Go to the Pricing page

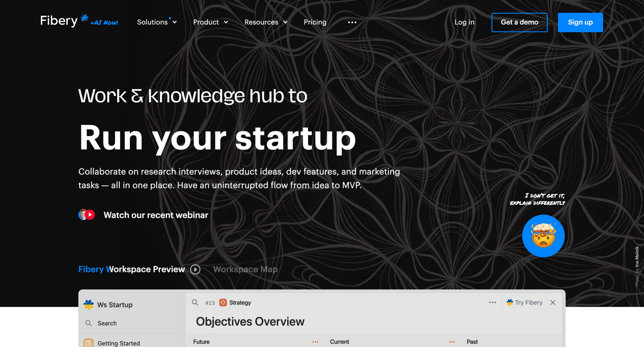click(x=315, y=22)
